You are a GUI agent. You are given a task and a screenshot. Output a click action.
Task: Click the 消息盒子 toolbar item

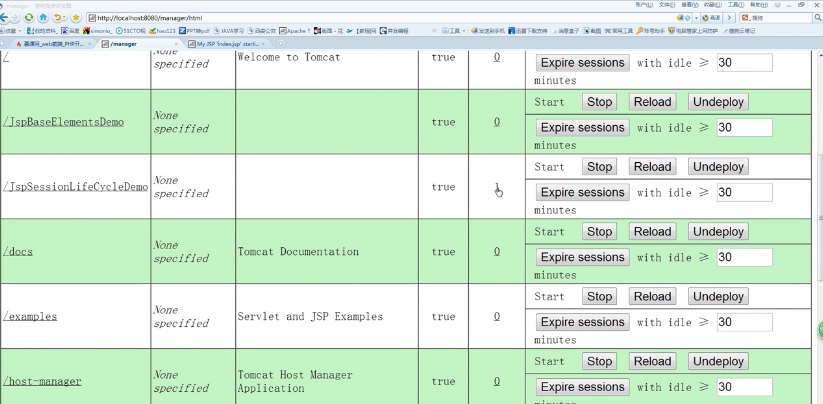coord(565,31)
